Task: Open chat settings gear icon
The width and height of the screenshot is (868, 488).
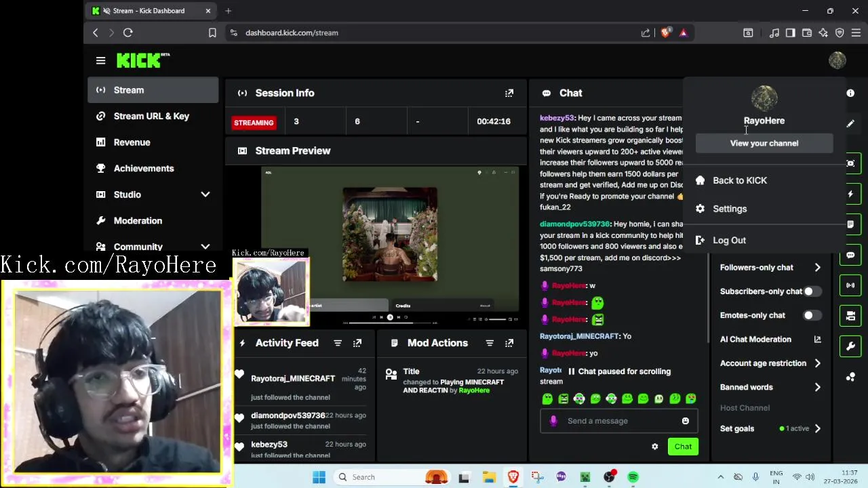Action: tap(654, 447)
